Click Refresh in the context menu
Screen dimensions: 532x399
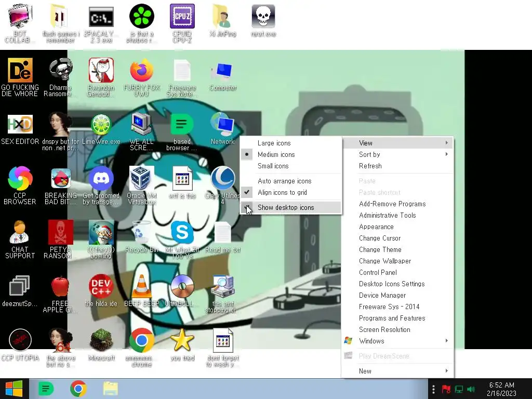coord(397,166)
